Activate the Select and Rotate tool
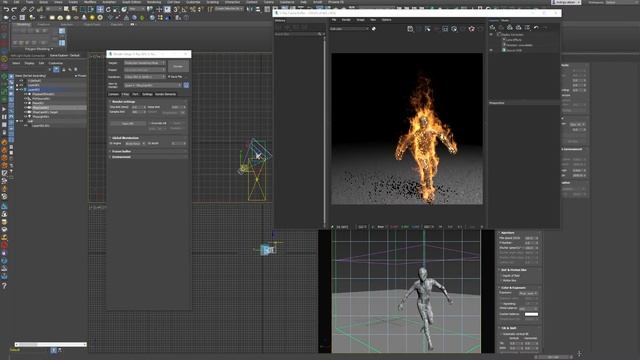The height and width of the screenshot is (360, 640). pyautogui.click(x=108, y=9)
